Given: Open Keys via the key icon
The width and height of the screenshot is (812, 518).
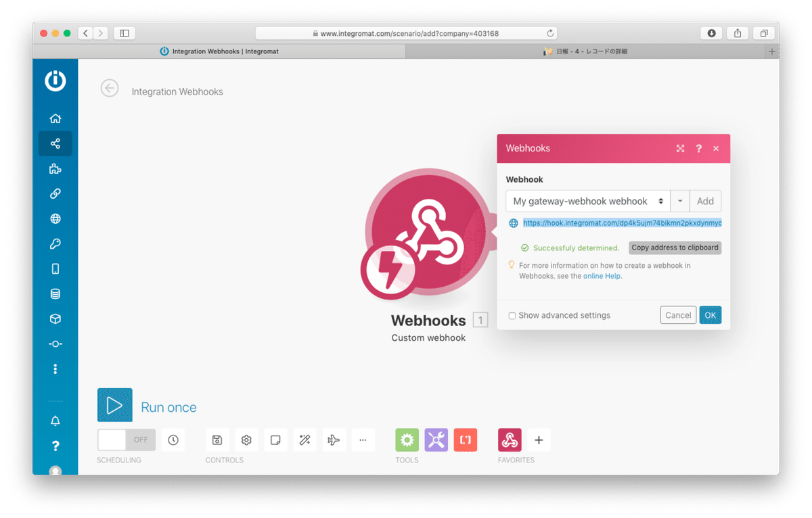Looking at the screenshot, I should click(55, 243).
